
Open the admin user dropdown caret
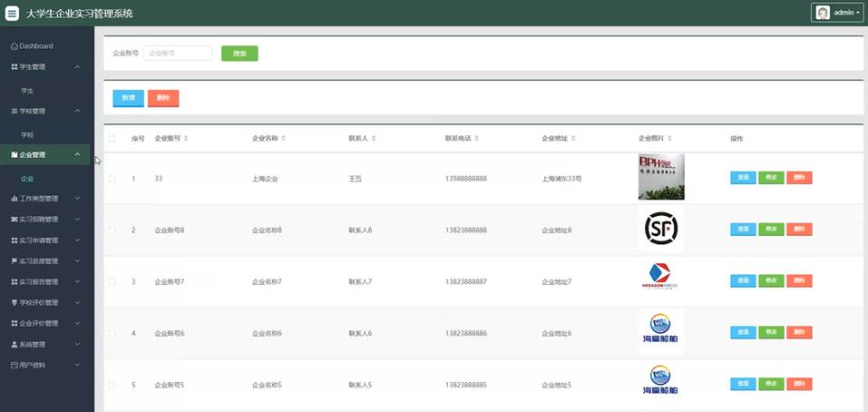(x=858, y=13)
